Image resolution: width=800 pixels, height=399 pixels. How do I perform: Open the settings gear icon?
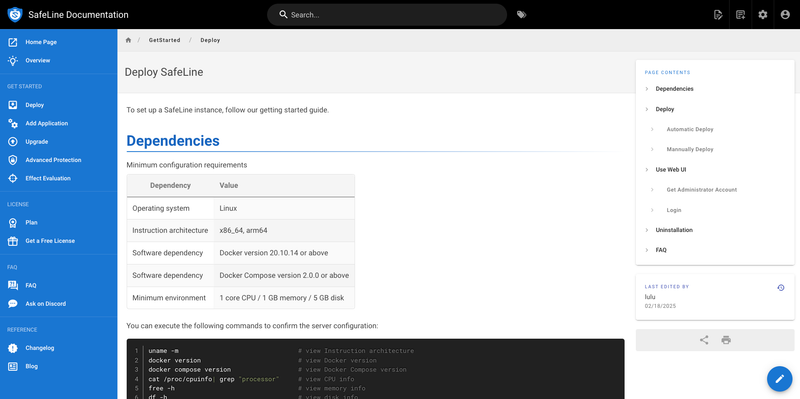(x=763, y=15)
